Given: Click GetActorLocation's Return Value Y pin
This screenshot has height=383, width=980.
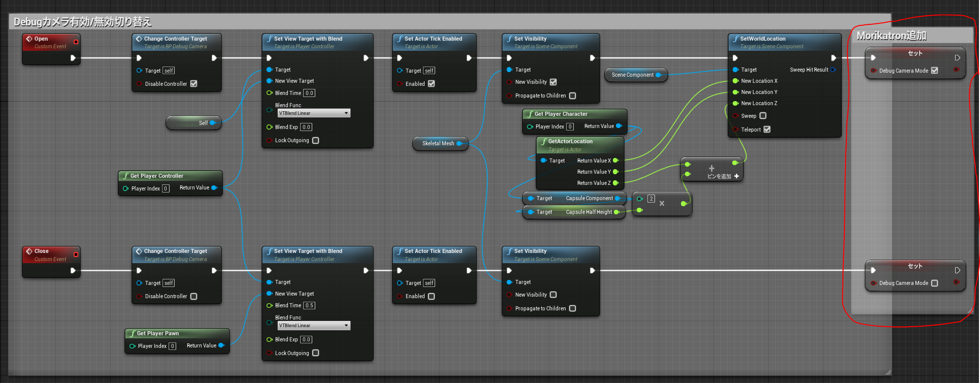Looking at the screenshot, I should click(x=616, y=172).
